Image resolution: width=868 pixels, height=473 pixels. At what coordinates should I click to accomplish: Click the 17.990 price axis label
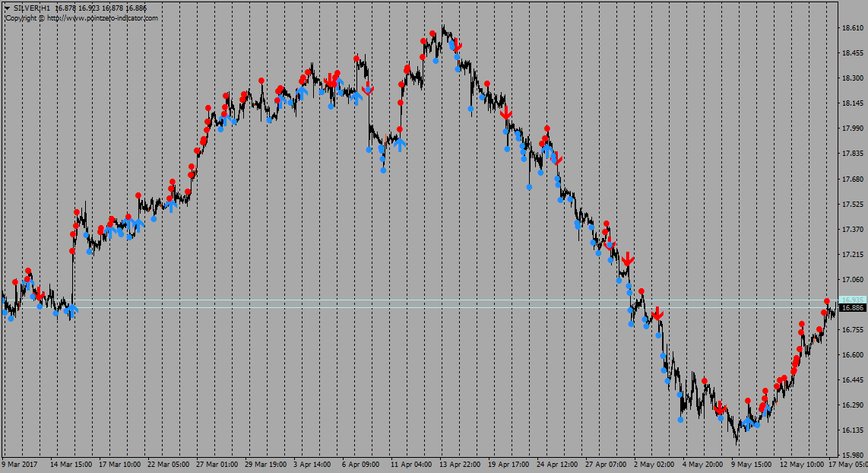coord(853,129)
